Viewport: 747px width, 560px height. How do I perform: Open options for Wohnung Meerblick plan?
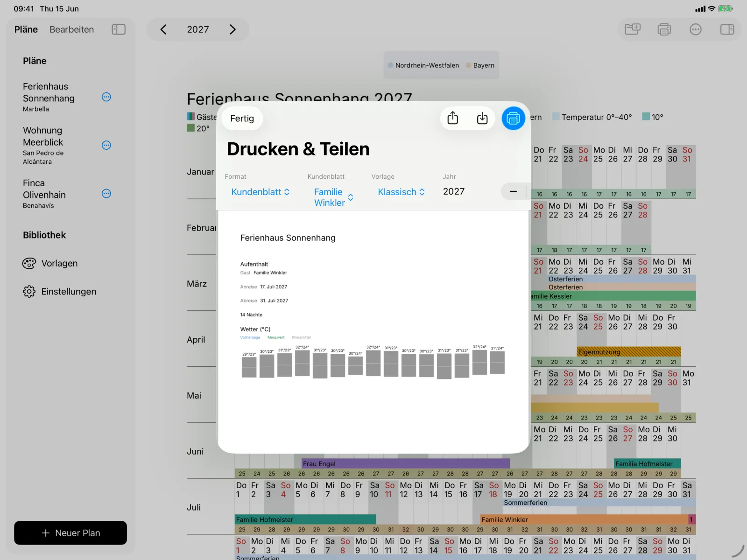point(106,145)
